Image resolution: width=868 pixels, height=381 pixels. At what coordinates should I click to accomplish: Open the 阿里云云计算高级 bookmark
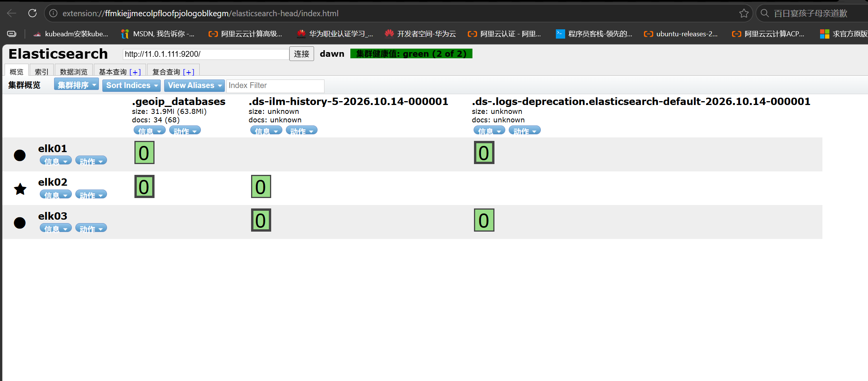click(245, 34)
